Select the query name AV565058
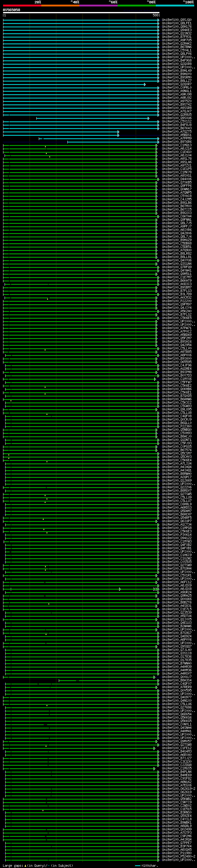 pos(11,10)
